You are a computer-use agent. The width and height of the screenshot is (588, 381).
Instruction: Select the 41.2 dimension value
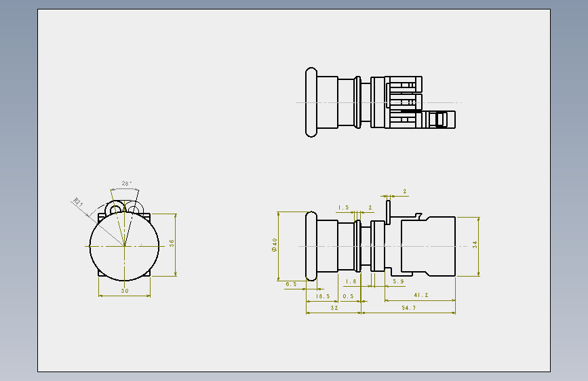click(420, 295)
